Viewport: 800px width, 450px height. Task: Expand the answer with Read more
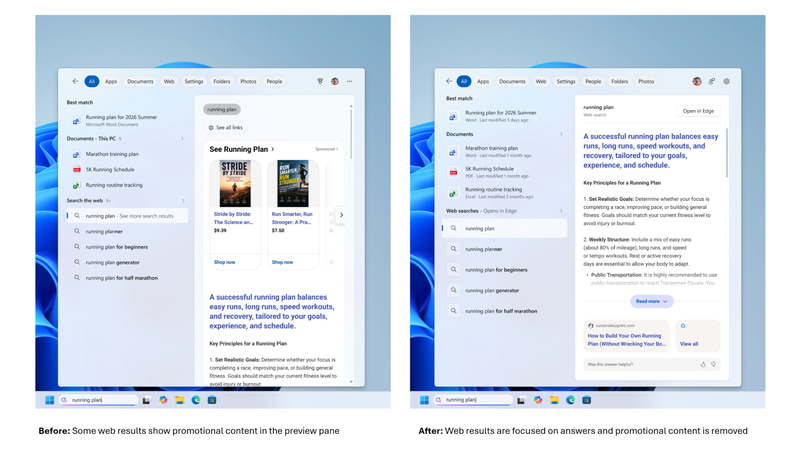pos(652,301)
